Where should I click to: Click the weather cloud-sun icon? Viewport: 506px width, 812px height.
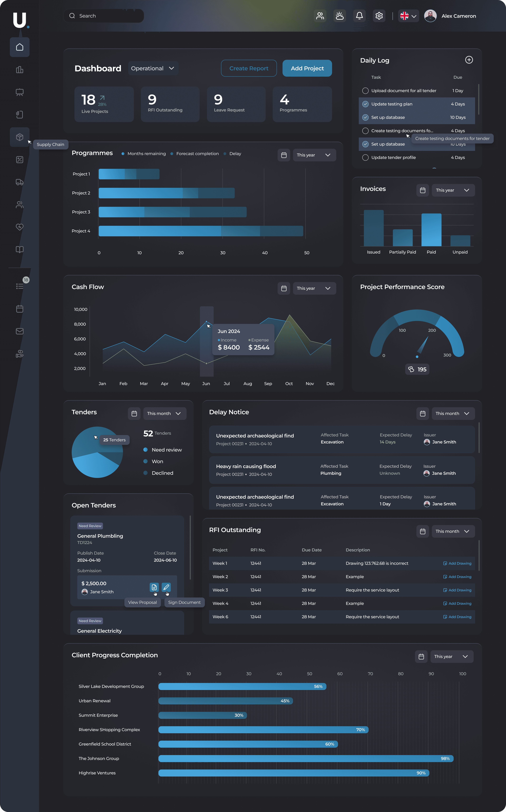(x=340, y=16)
